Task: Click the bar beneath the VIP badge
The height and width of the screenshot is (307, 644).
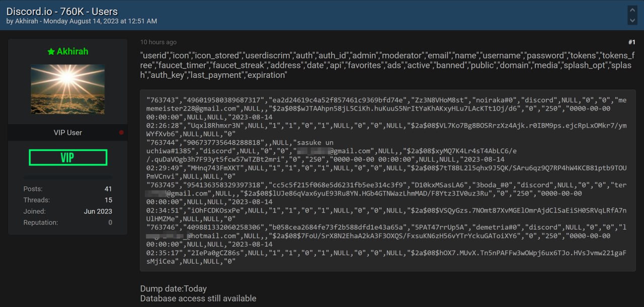Action: [68, 177]
